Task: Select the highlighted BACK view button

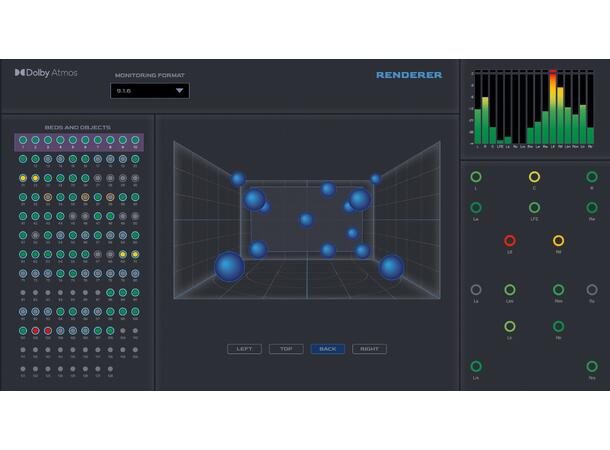Action: coord(328,349)
